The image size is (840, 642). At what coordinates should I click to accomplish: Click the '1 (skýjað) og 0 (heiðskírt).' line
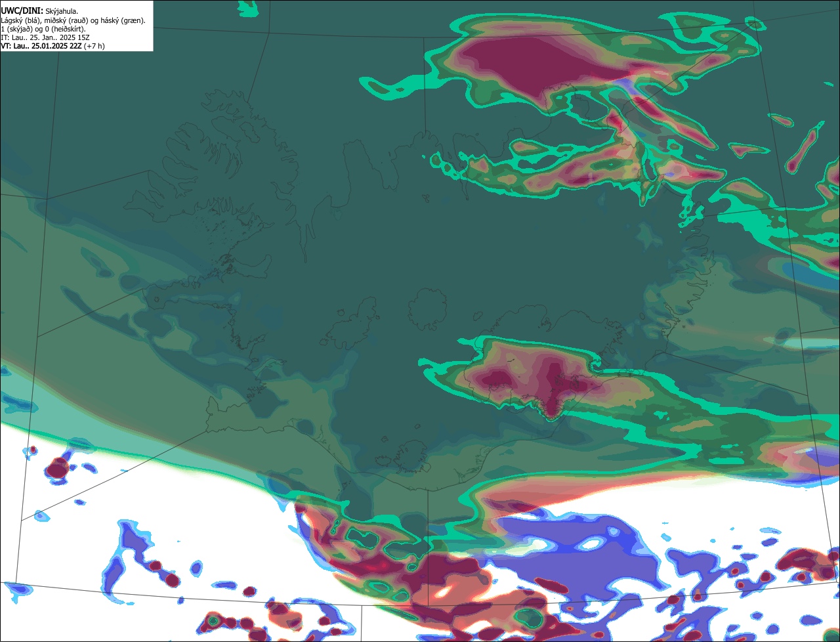pyautogui.click(x=43, y=29)
